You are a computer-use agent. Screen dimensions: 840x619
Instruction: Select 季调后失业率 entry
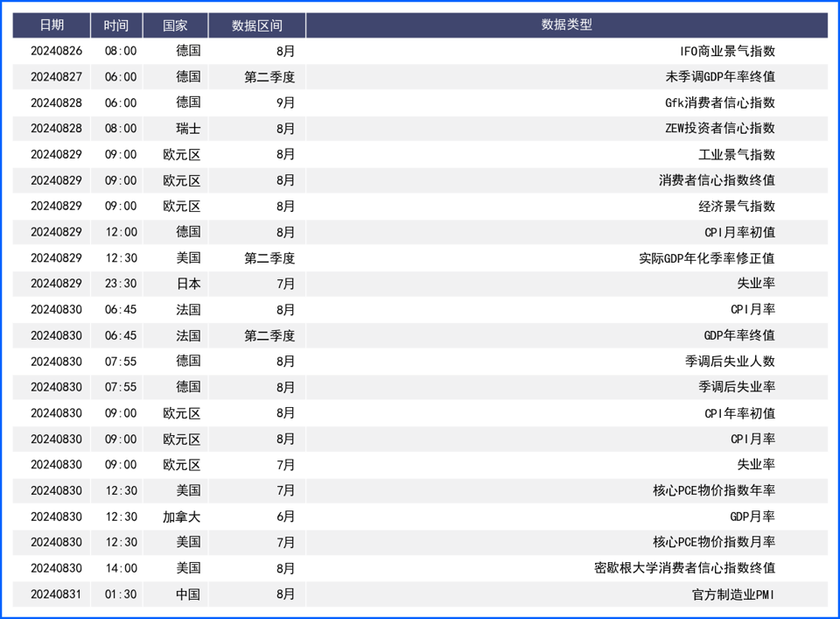coord(737,387)
